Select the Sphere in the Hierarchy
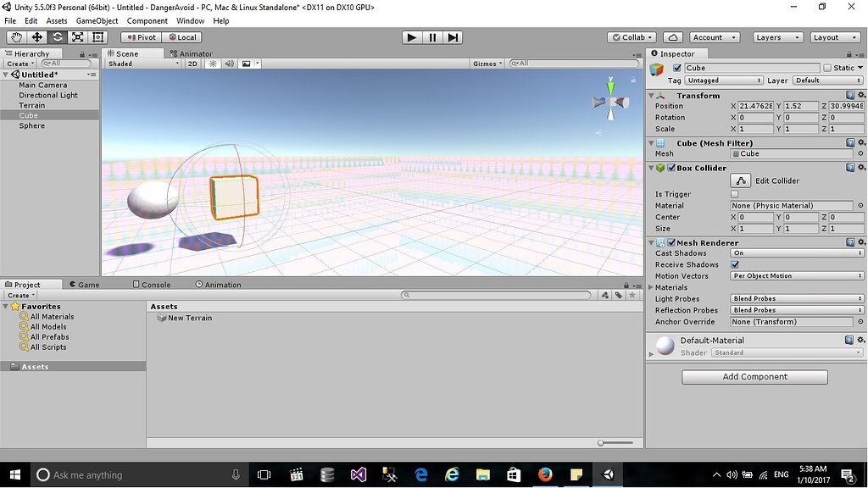 (x=32, y=125)
